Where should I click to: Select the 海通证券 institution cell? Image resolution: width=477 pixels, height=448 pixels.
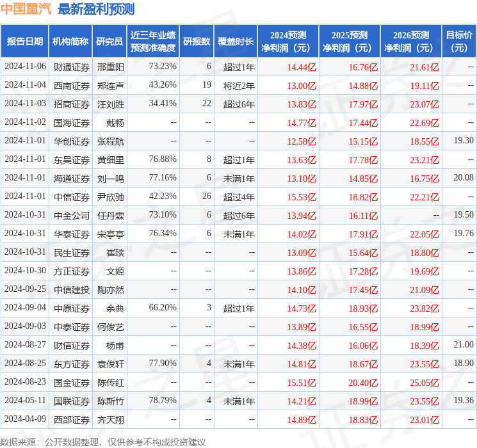[72, 178]
